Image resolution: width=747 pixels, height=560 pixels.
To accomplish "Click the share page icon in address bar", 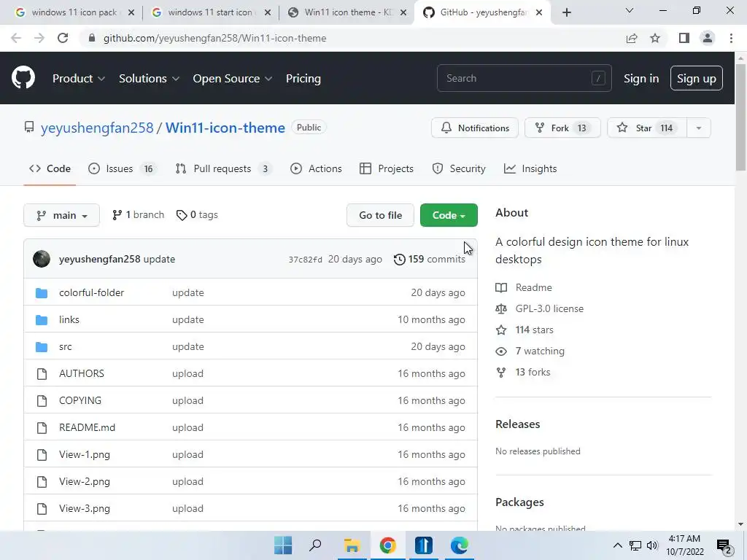I will click(x=632, y=38).
